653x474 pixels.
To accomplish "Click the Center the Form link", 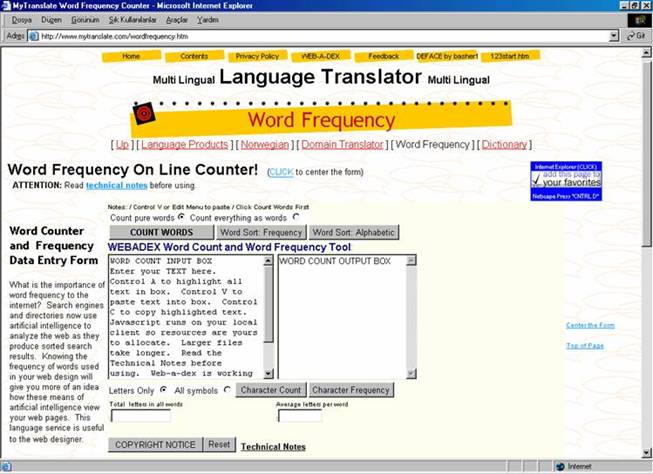I will pos(590,325).
